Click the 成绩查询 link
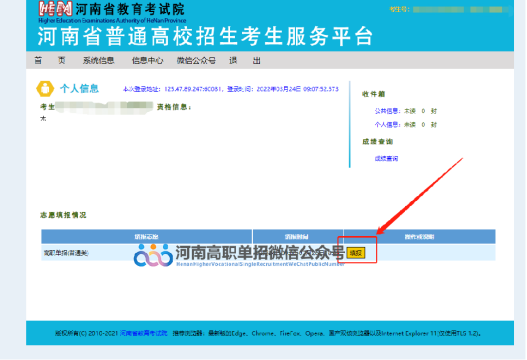 tap(387, 159)
